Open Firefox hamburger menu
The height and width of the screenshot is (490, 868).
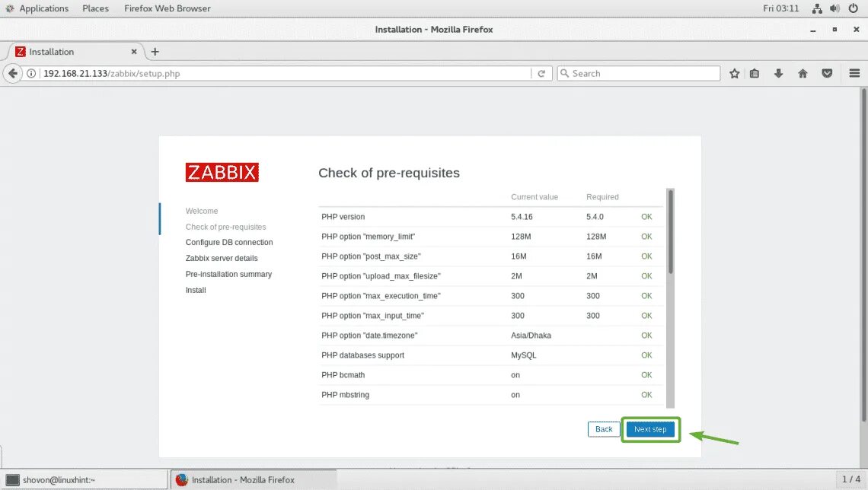pyautogui.click(x=854, y=74)
